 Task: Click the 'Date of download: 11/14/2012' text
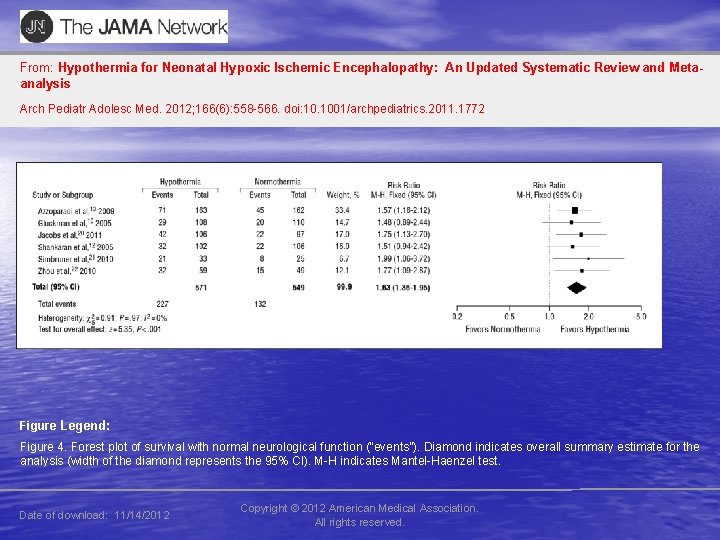[x=95, y=515]
